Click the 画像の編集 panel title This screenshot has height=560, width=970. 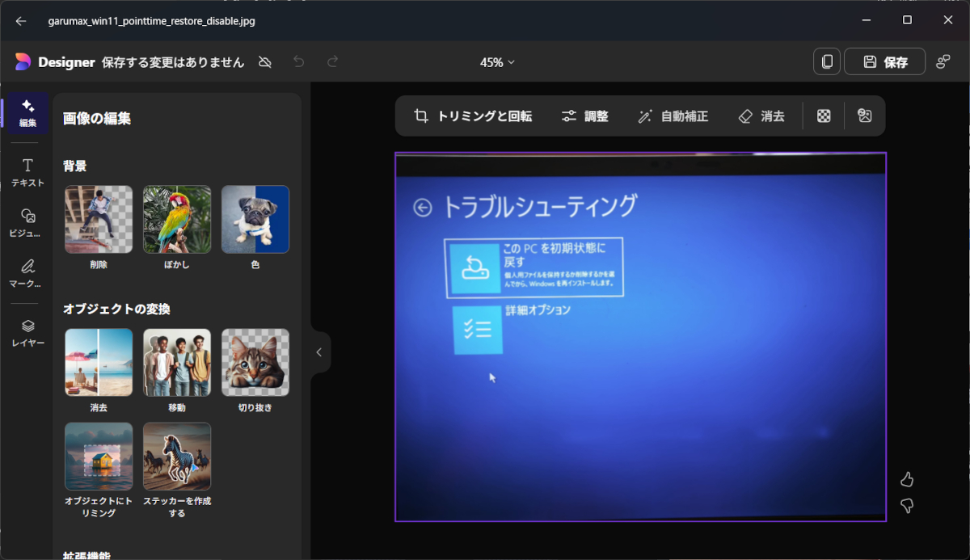click(x=97, y=118)
